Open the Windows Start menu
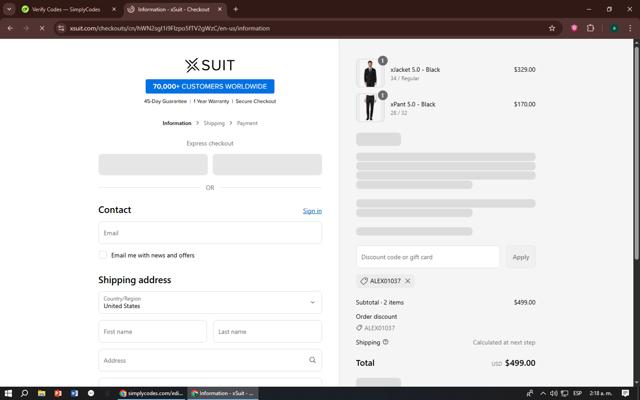Viewport: 640px width, 400px height. 8,393
